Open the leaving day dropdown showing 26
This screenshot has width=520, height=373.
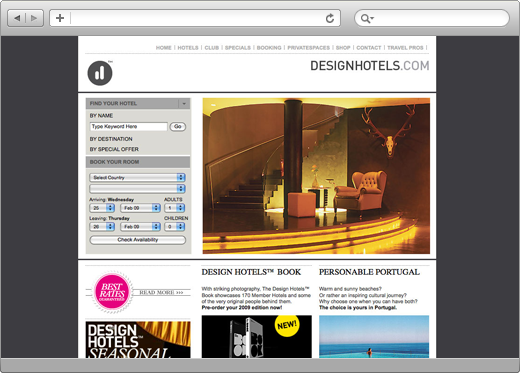[102, 227]
